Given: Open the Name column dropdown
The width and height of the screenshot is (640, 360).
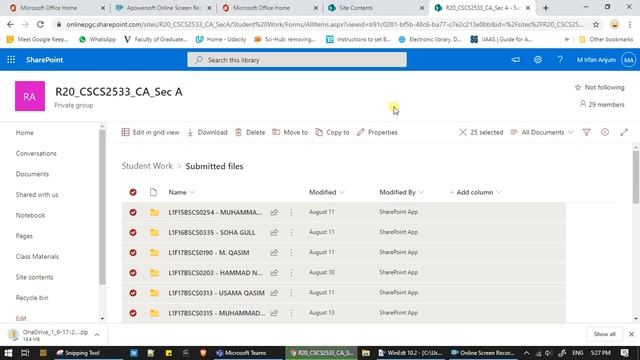Looking at the screenshot, I should [182, 192].
